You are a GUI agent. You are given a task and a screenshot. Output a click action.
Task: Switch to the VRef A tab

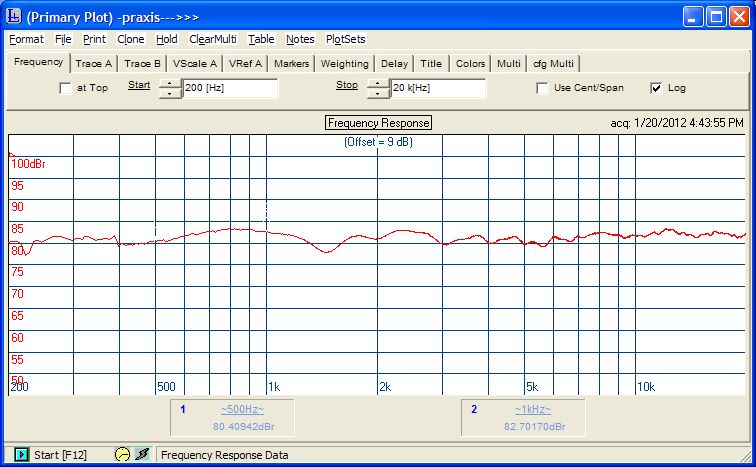(245, 64)
